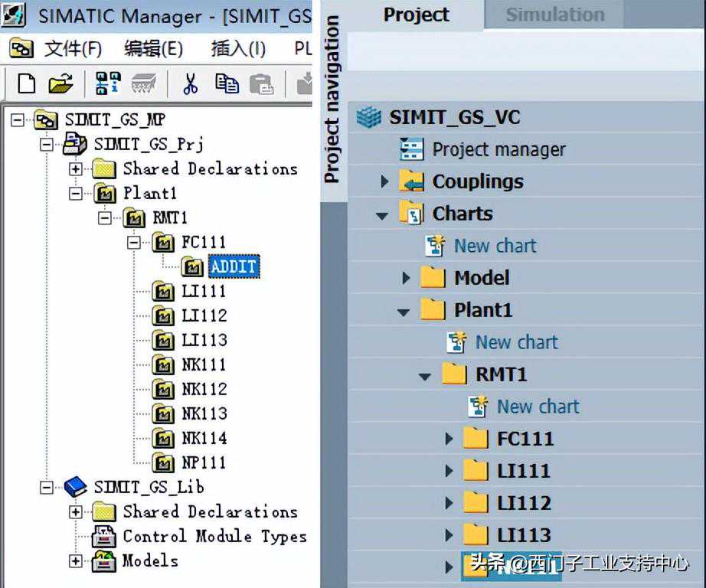This screenshot has height=588, width=706.
Task: Expand the Model folder in Charts
Action: click(406, 278)
